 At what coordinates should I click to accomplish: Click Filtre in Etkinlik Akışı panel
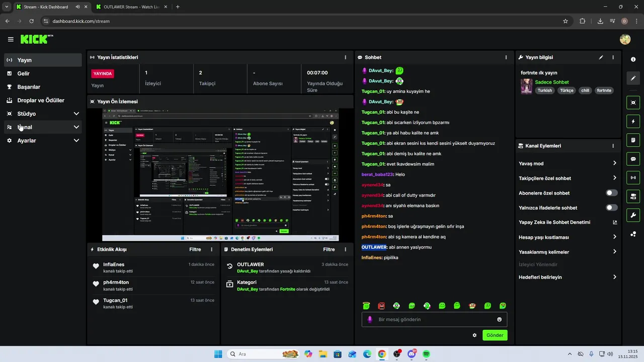(x=195, y=249)
